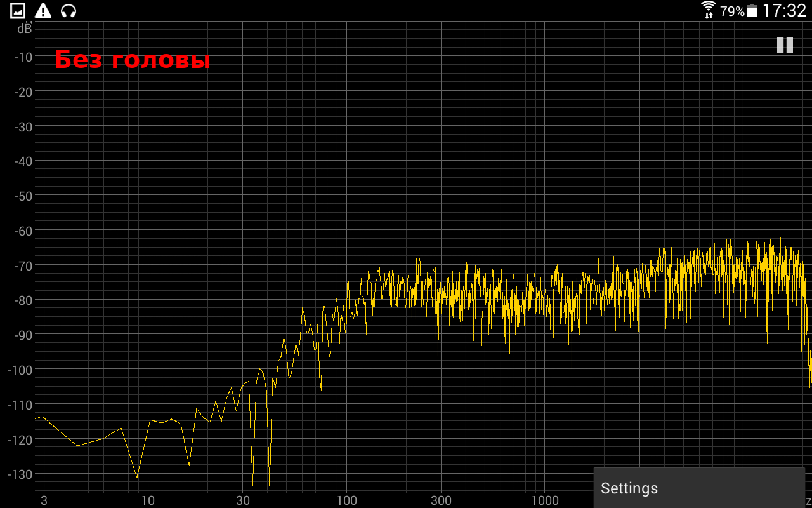
Task: Tap the -40 dB axis value
Action: [23, 161]
